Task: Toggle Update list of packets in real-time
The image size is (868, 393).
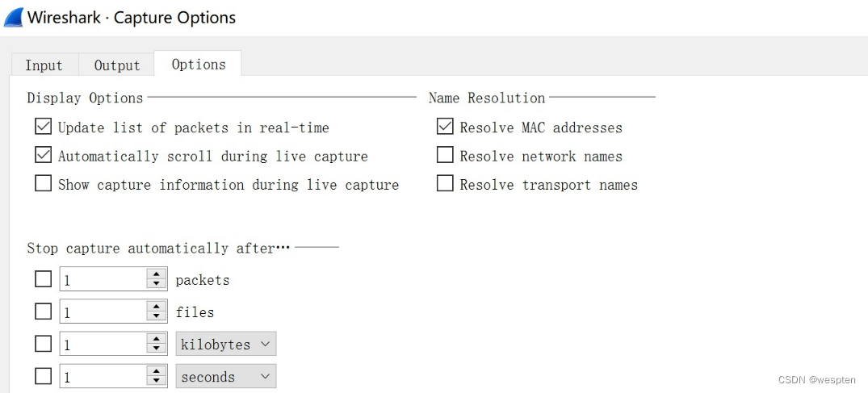Action: pos(43,128)
